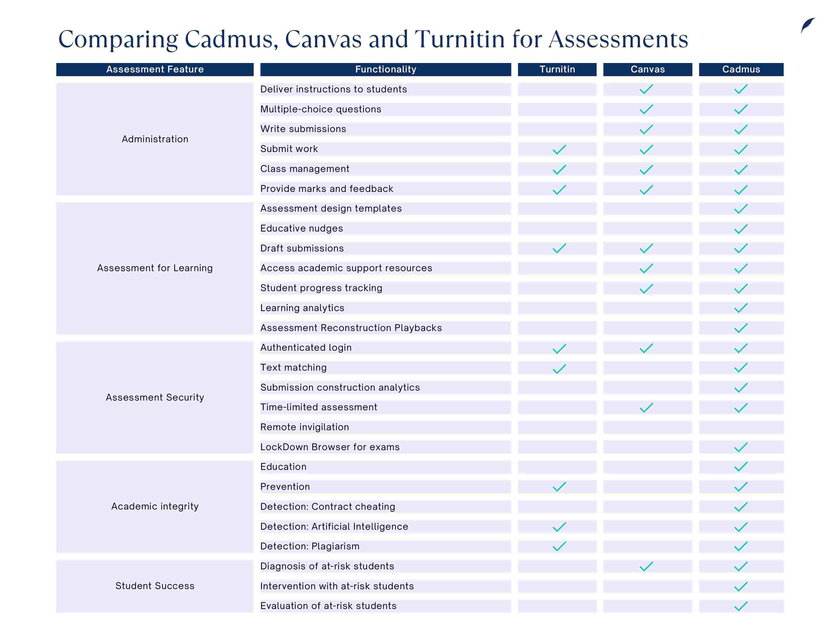Image resolution: width=840 pixels, height=630 pixels.
Task: Click the Cadmus column header
Action: pyautogui.click(x=741, y=70)
